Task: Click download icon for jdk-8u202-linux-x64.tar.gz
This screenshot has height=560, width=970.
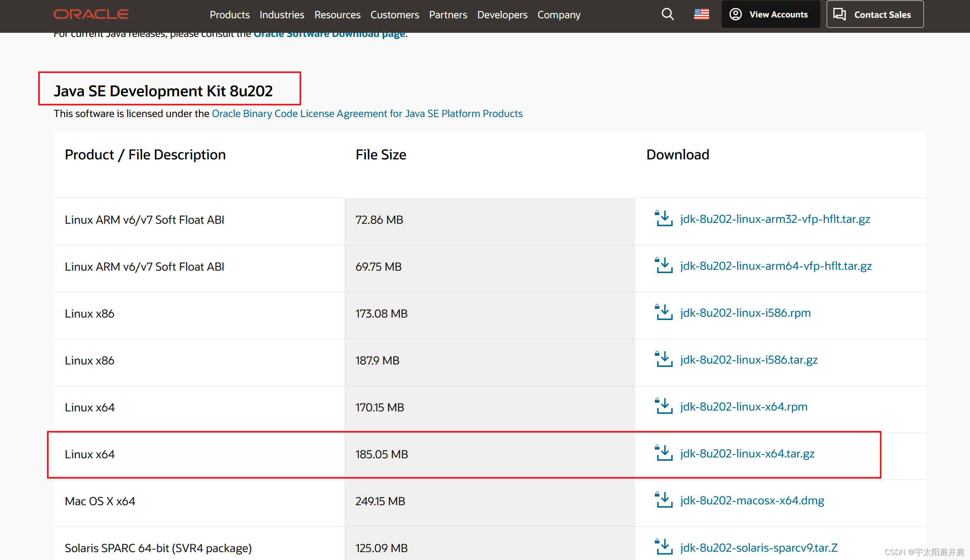Action: tap(663, 453)
